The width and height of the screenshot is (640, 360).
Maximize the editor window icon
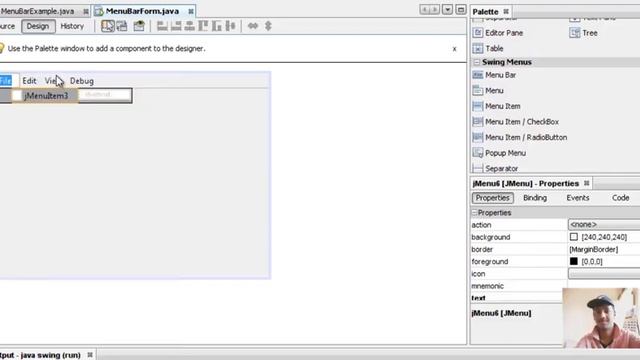(x=461, y=9)
